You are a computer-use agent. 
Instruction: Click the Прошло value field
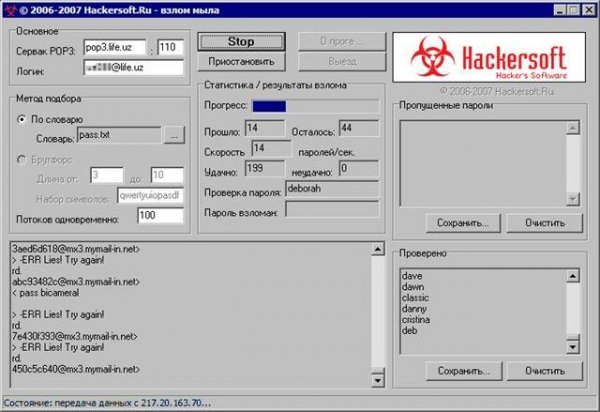click(x=265, y=128)
